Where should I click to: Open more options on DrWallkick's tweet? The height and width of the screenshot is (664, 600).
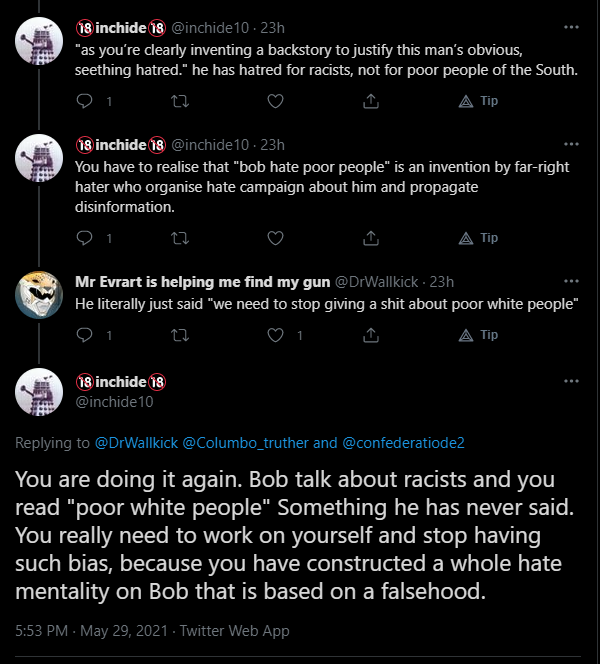pyautogui.click(x=571, y=281)
